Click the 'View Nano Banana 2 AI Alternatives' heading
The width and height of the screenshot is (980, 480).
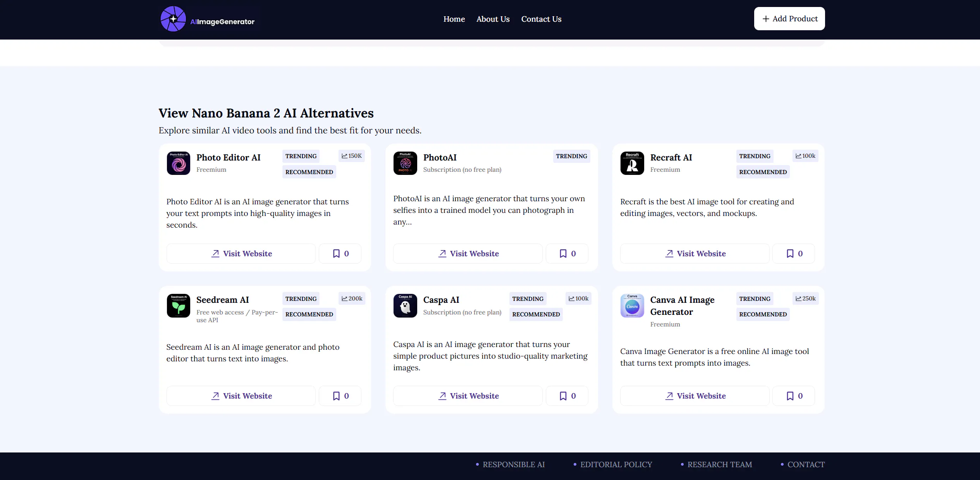click(x=266, y=113)
